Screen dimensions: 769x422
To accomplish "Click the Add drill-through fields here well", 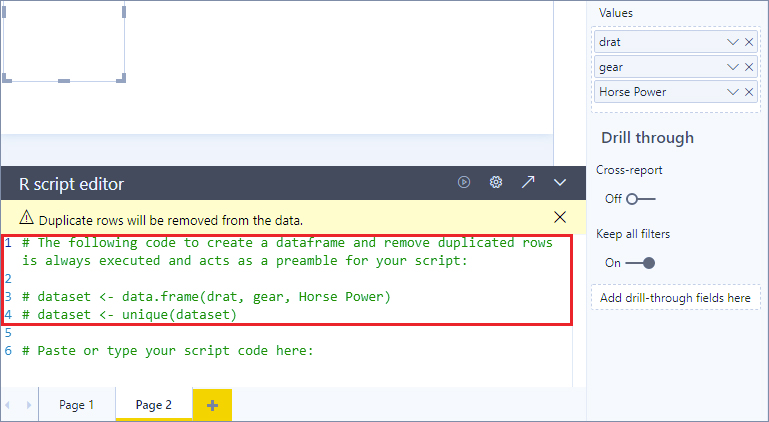I will (x=675, y=298).
